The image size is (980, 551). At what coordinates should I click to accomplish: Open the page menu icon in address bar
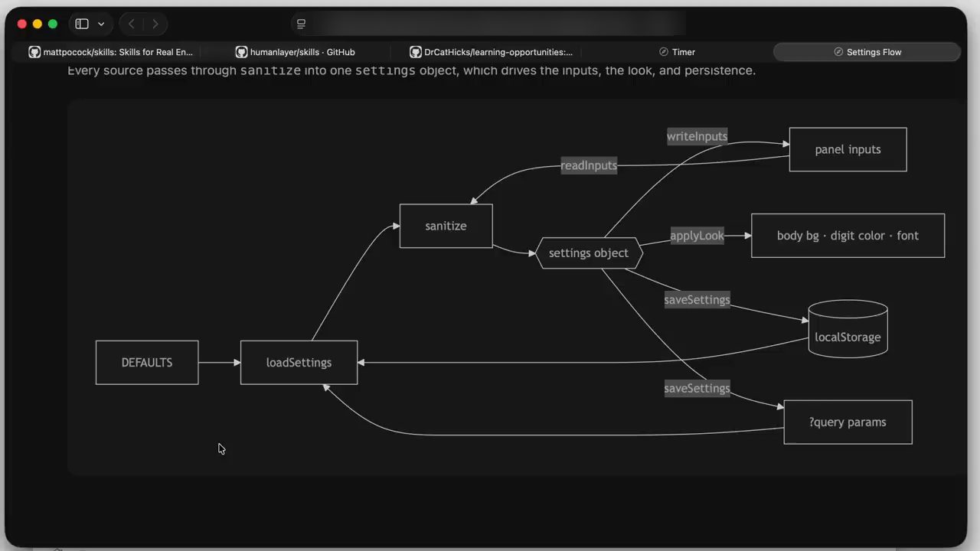tap(301, 24)
